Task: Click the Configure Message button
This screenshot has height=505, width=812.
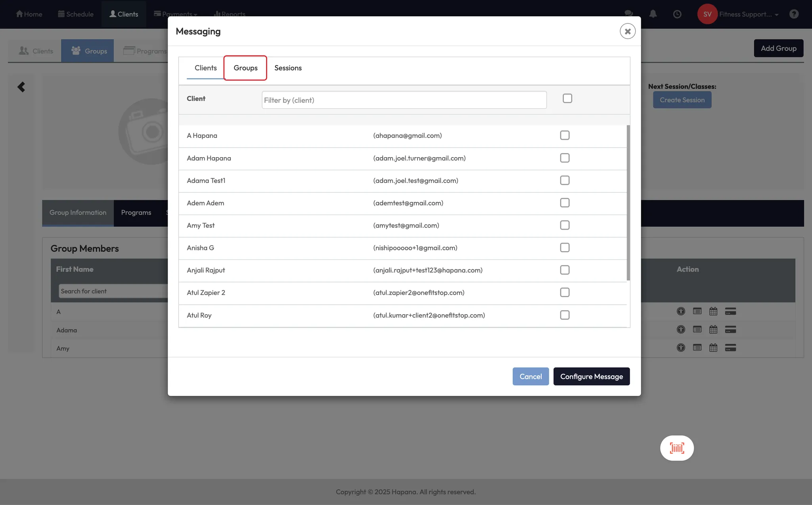Action: tap(592, 376)
